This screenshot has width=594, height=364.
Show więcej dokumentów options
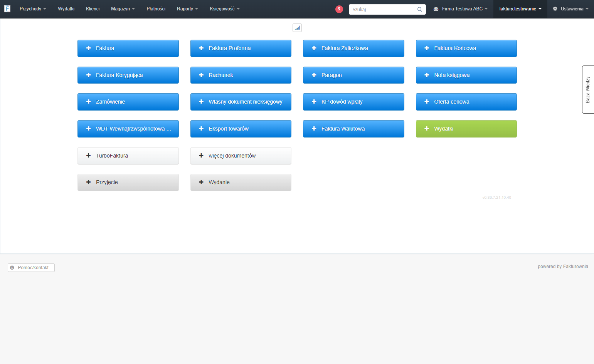pyautogui.click(x=241, y=156)
